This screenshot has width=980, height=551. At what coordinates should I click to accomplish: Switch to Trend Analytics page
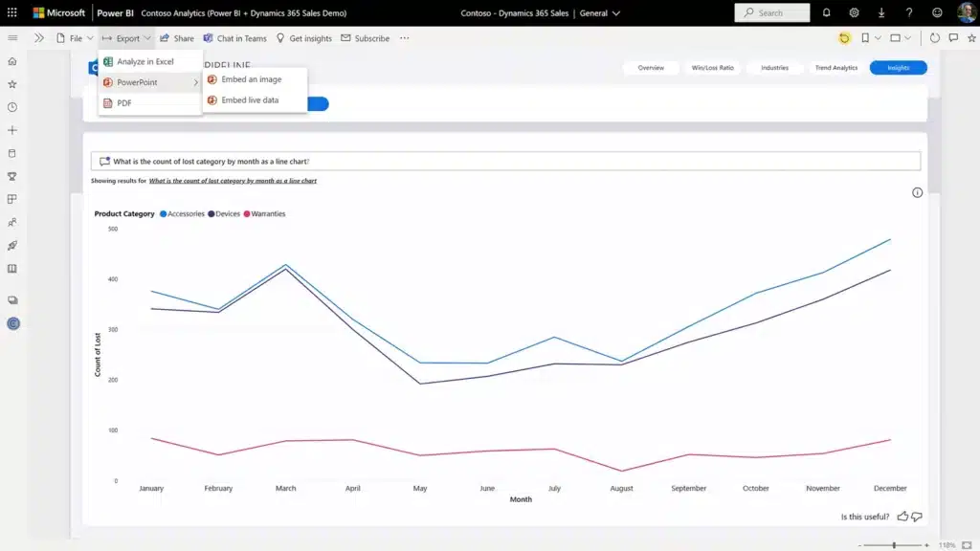(836, 68)
